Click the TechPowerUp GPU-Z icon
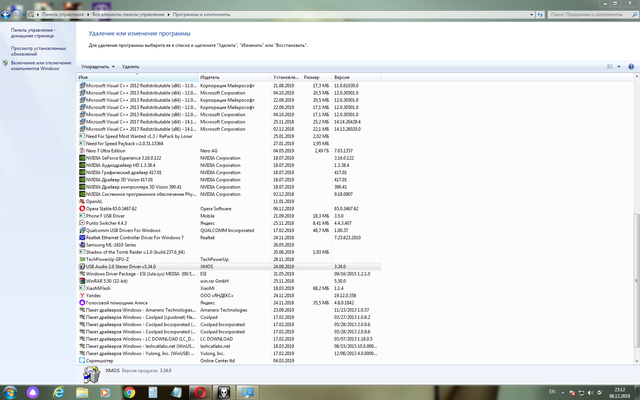 tap(82, 259)
